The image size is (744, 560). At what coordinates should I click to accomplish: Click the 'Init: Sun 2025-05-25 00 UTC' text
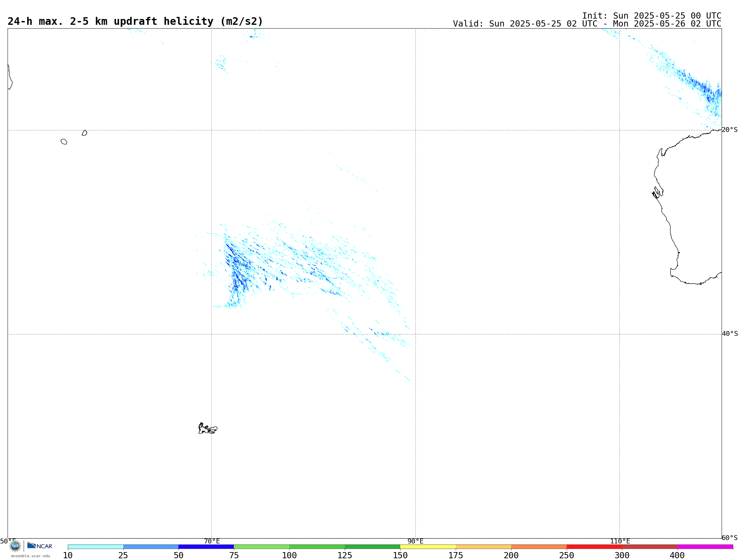652,16
